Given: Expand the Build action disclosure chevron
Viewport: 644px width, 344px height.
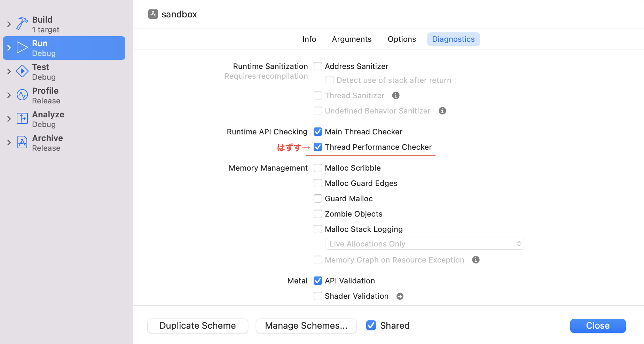Looking at the screenshot, I should click(9, 24).
